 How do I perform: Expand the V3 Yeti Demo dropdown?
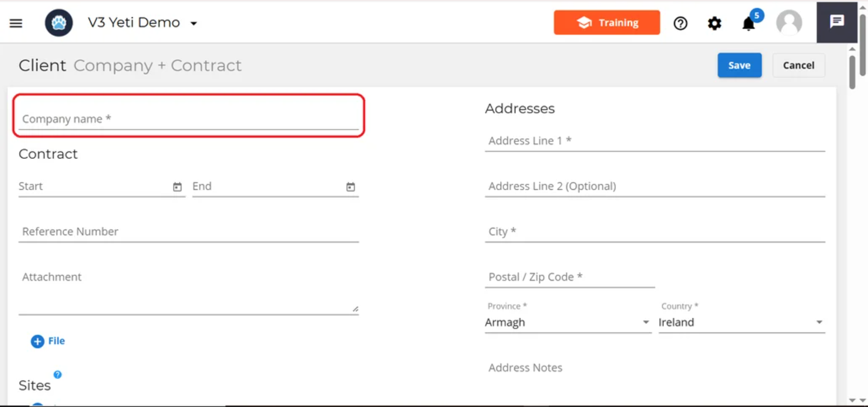[x=193, y=24]
